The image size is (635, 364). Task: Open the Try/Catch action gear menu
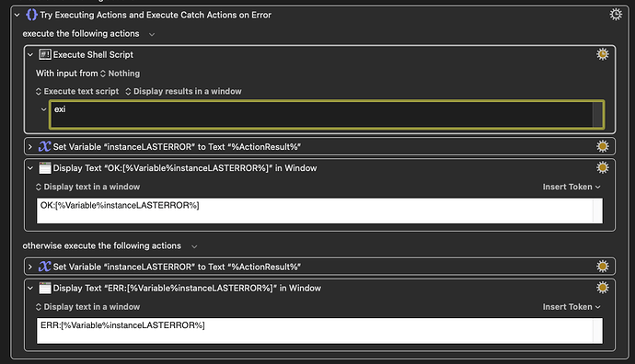click(616, 15)
